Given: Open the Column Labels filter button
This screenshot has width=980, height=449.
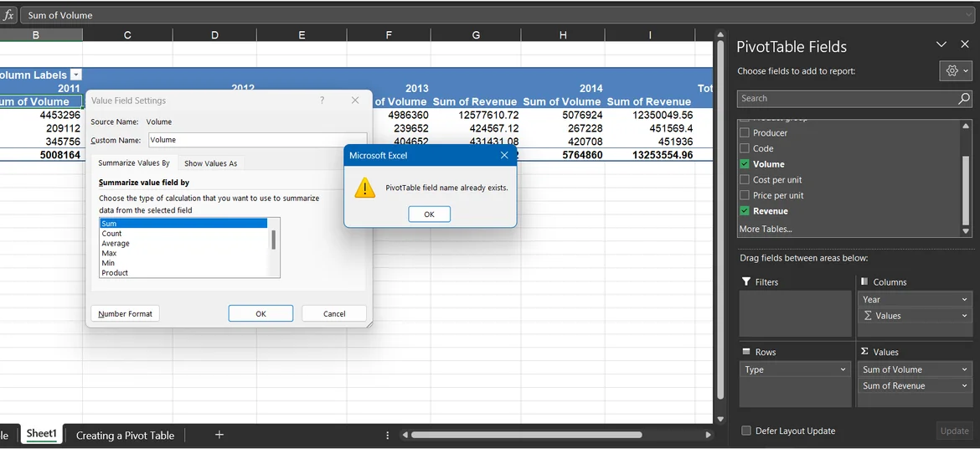Looking at the screenshot, I should click(76, 75).
